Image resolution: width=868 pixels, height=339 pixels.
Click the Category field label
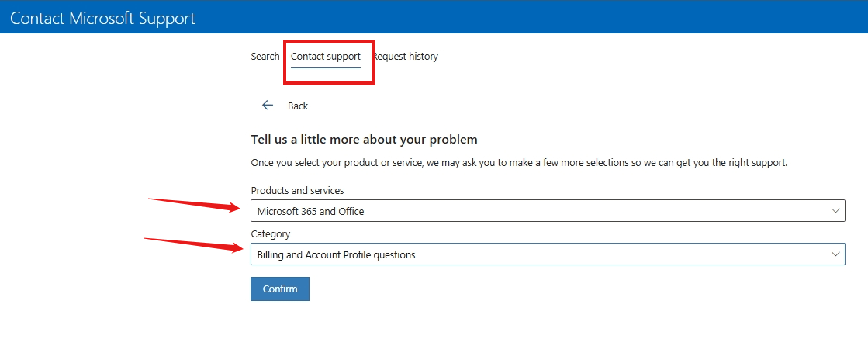click(270, 234)
